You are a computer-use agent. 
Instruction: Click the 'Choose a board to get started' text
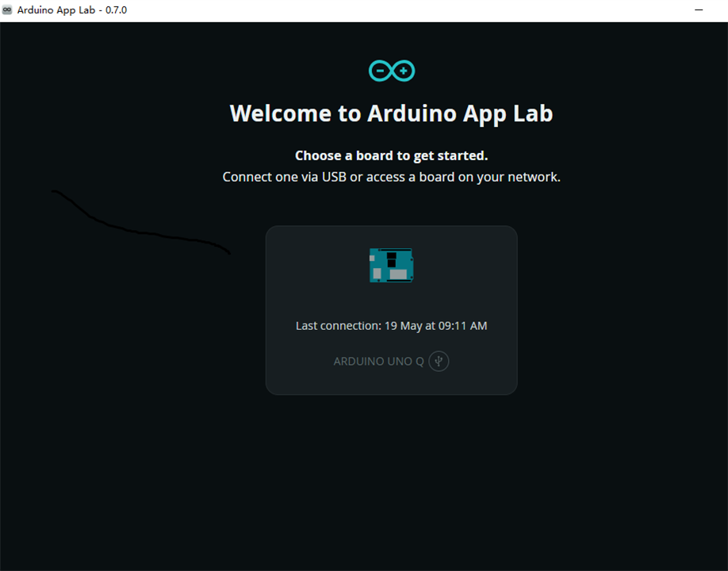pyautogui.click(x=392, y=155)
